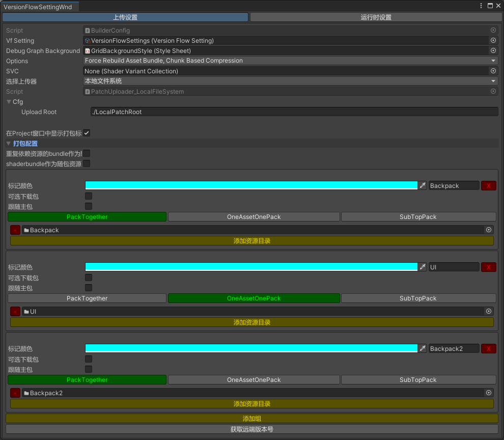Open object picker for Debug Graph Background

(x=493, y=50)
